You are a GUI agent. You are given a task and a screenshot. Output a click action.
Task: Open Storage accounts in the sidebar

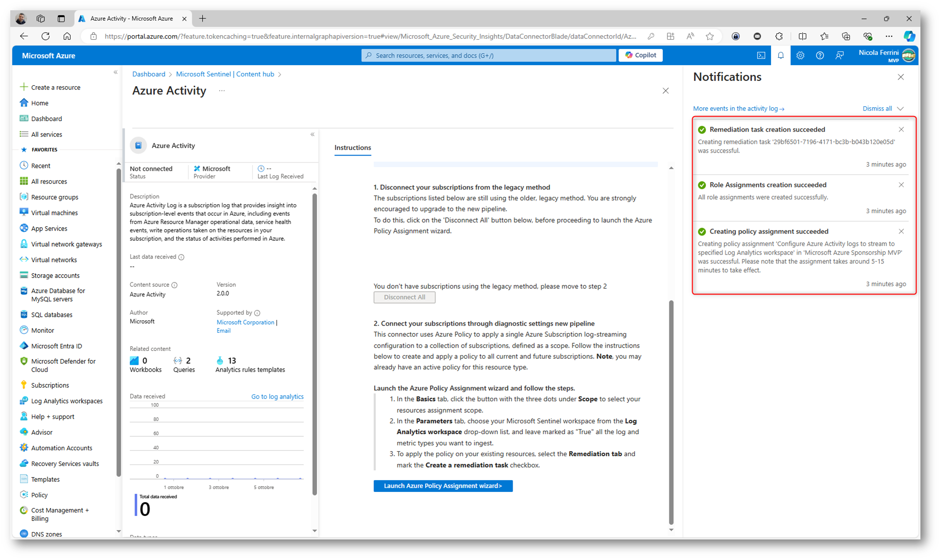pos(55,276)
